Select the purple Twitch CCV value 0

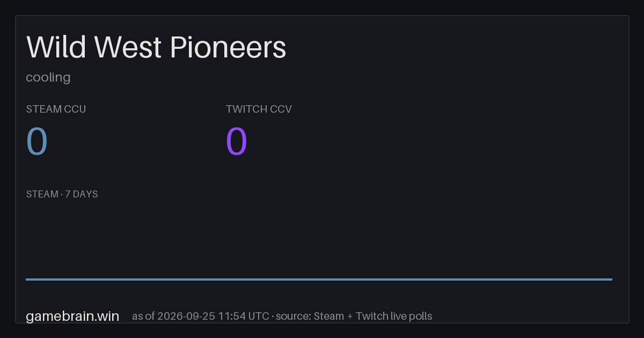click(x=237, y=142)
